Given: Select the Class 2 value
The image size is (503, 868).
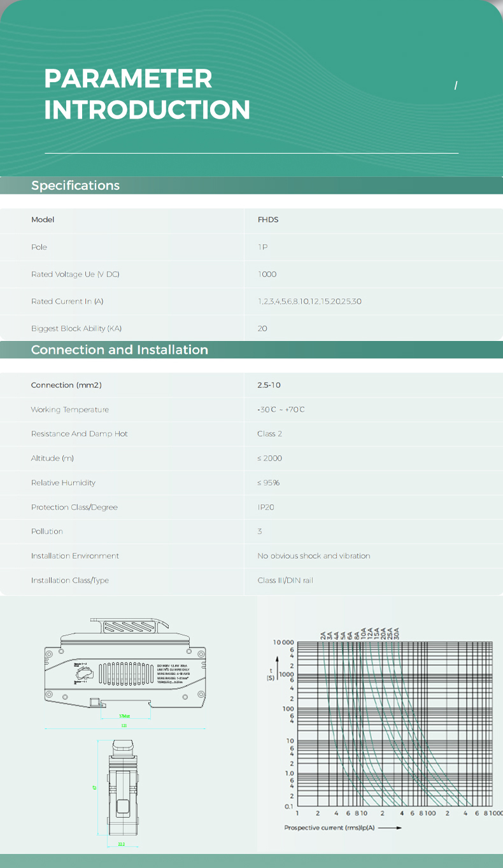Looking at the screenshot, I should 270,434.
